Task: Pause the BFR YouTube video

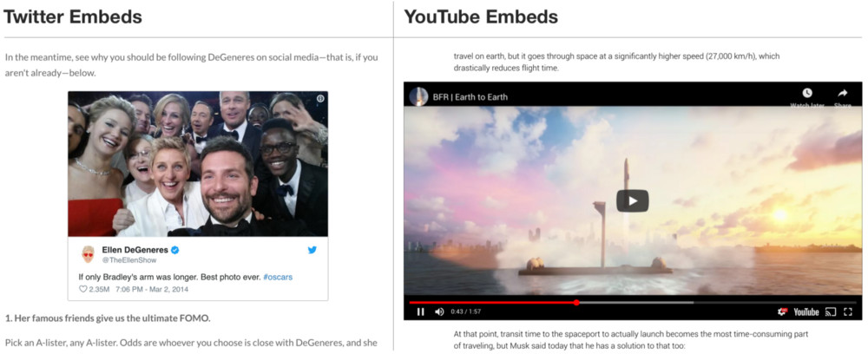Action: [421, 312]
